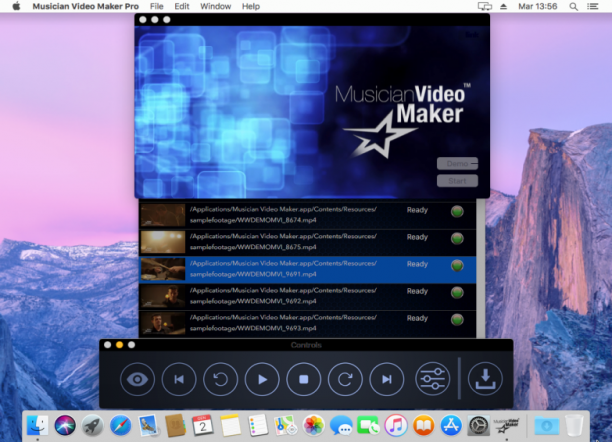Select the WWDEMOMVI_9692.mp4 clip row

tap(308, 296)
